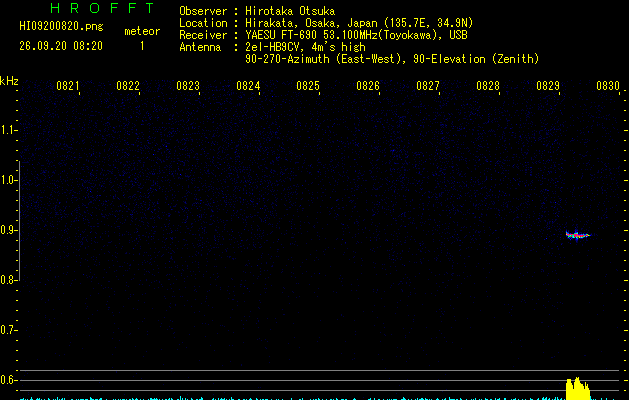Click the Location line Hirakata, Osaka, Japan
This screenshot has height=400, width=629.
pyautogui.click(x=326, y=23)
